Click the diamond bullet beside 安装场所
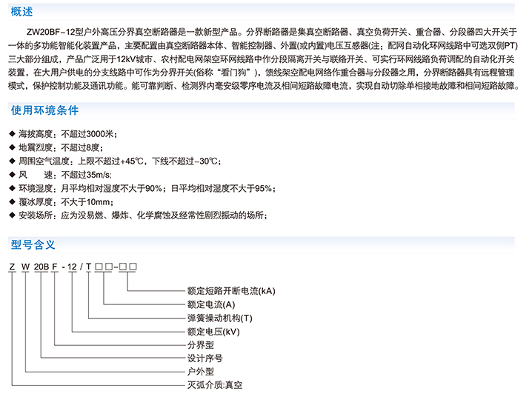Image resolution: width=532 pixels, height=411 pixels. (x=10, y=215)
